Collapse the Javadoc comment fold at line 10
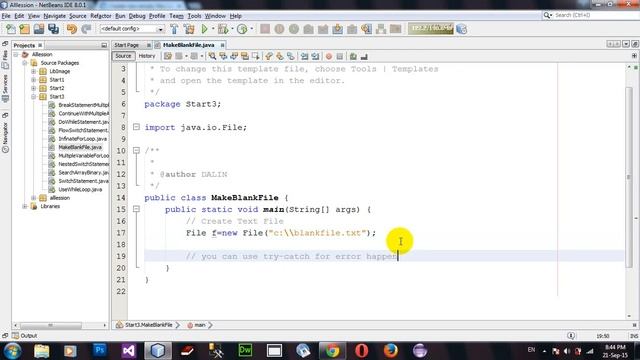640x360 pixels. pyautogui.click(x=136, y=150)
